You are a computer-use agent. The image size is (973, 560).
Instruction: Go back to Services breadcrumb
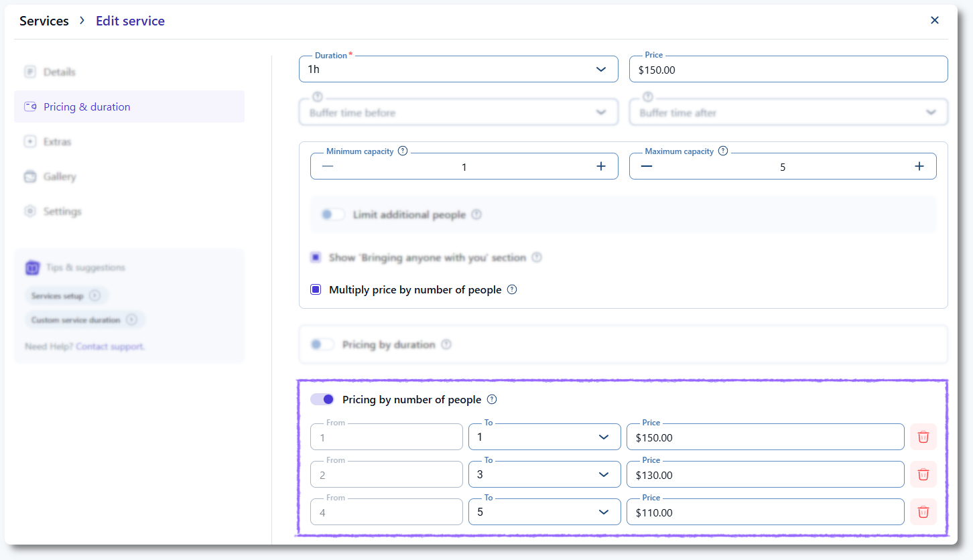[x=44, y=21]
